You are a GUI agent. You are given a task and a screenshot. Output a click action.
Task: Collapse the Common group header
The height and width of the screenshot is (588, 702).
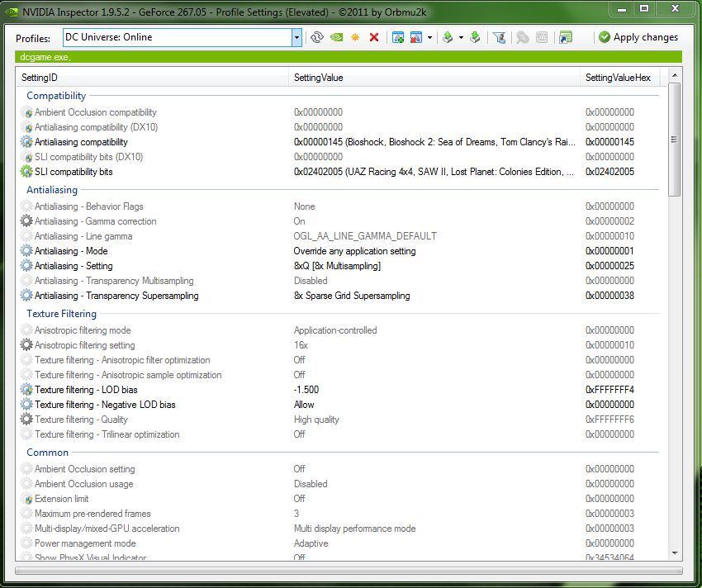coord(47,453)
